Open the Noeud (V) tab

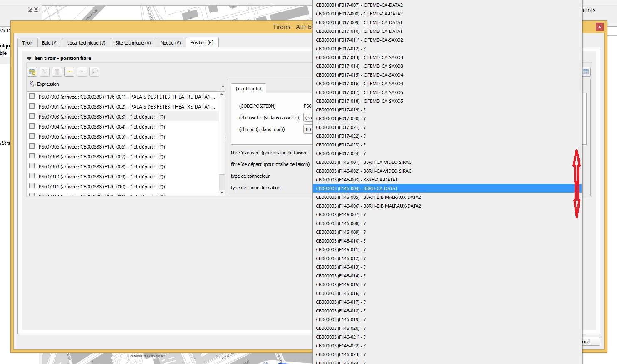tap(171, 42)
